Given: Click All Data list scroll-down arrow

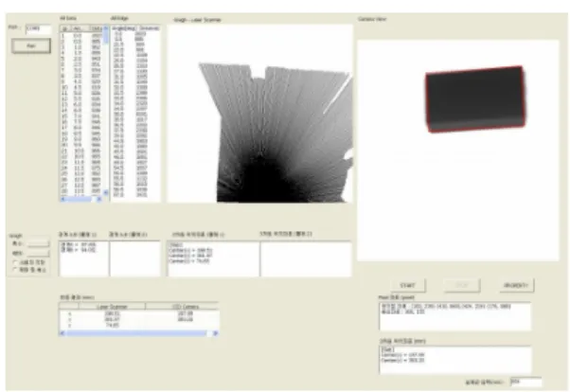Looking at the screenshot, I should [106, 192].
